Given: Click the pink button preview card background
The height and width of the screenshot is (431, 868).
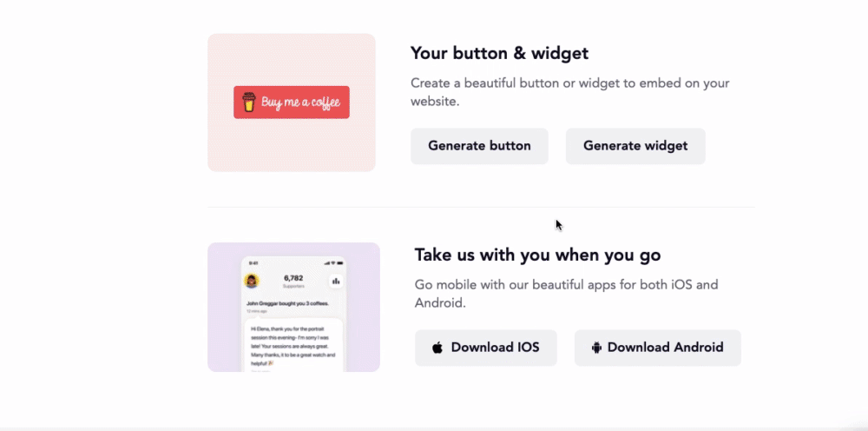Looking at the screenshot, I should [x=292, y=144].
